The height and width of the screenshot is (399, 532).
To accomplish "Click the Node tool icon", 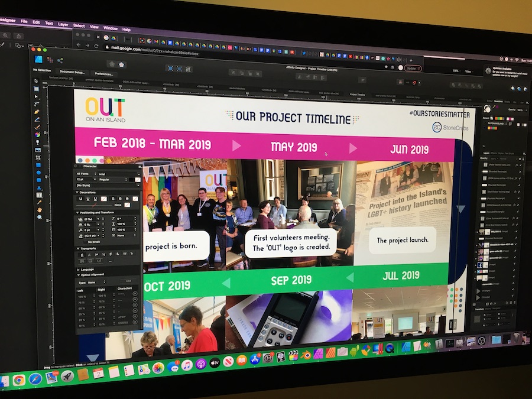I will click(x=36, y=96).
